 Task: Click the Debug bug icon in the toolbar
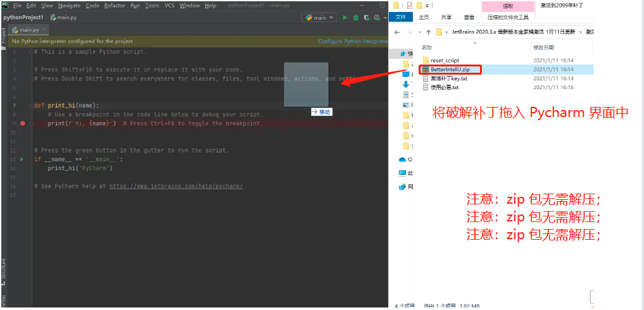click(x=356, y=18)
